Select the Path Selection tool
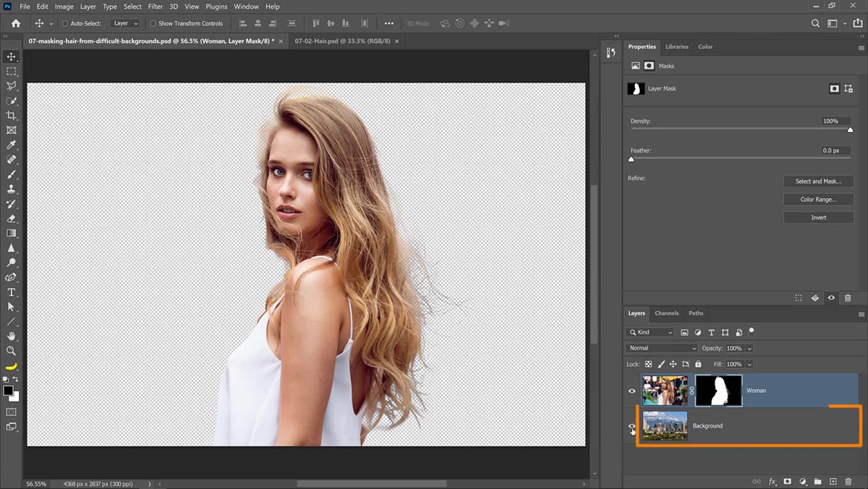This screenshot has height=489, width=868. pyautogui.click(x=11, y=307)
